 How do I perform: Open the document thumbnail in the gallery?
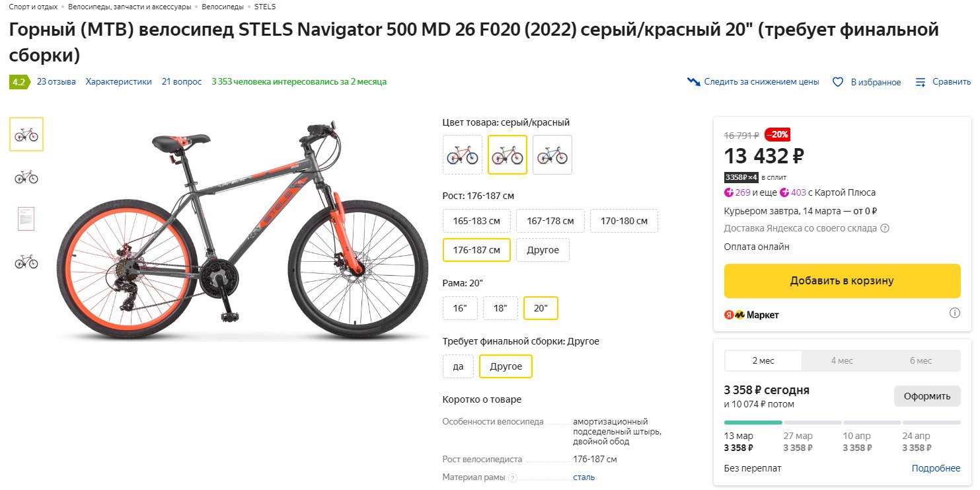point(26,219)
